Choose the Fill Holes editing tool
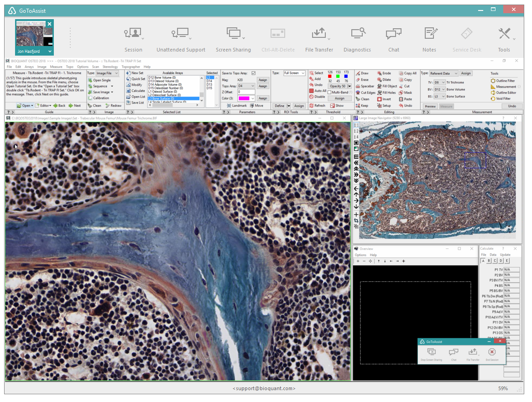 [x=386, y=93]
